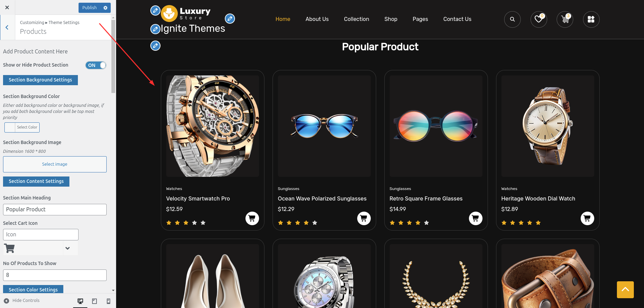Switch to mobile preview mode
The image size is (644, 308).
(108, 301)
